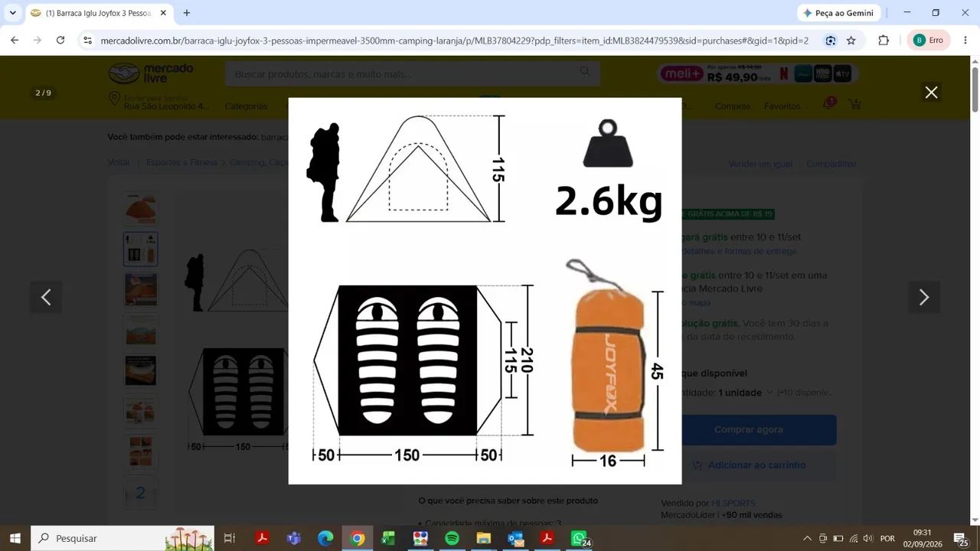Open Excel from the taskbar
Viewport: 980px width, 551px height.
coord(389,538)
